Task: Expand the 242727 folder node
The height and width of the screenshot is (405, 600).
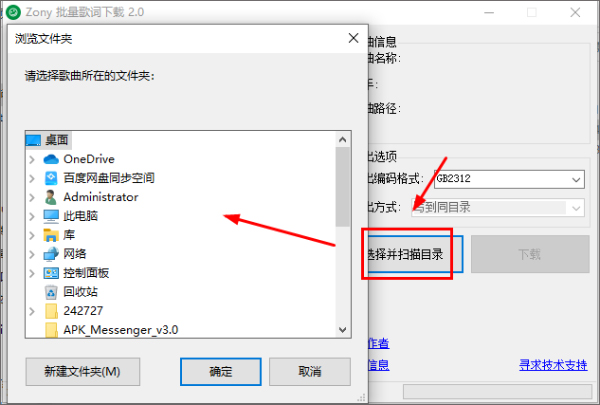Action: [x=32, y=311]
